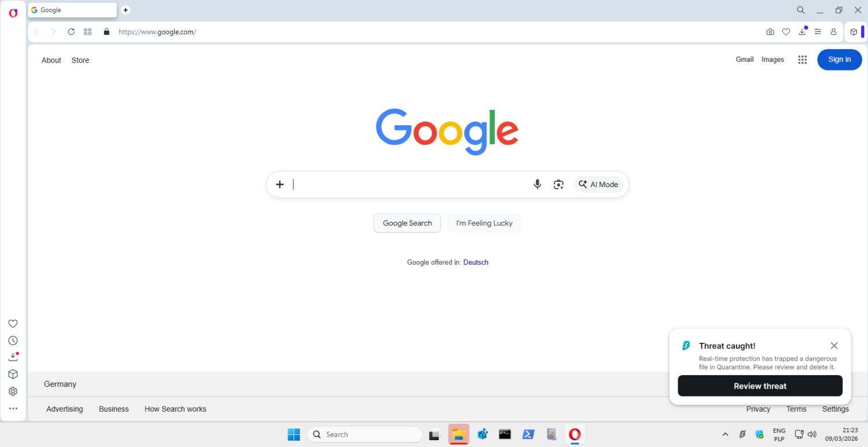Dismiss the Threat caught notification
This screenshot has height=447, width=868.
834,346
